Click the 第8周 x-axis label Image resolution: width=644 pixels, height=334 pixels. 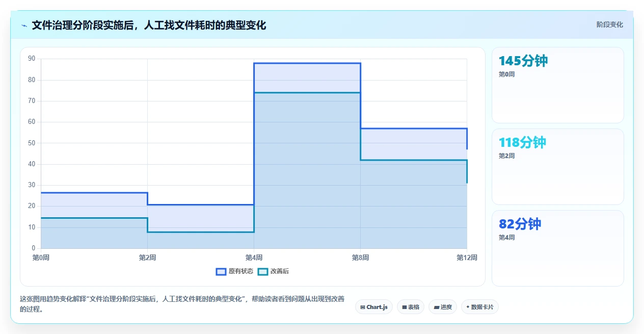point(360,258)
